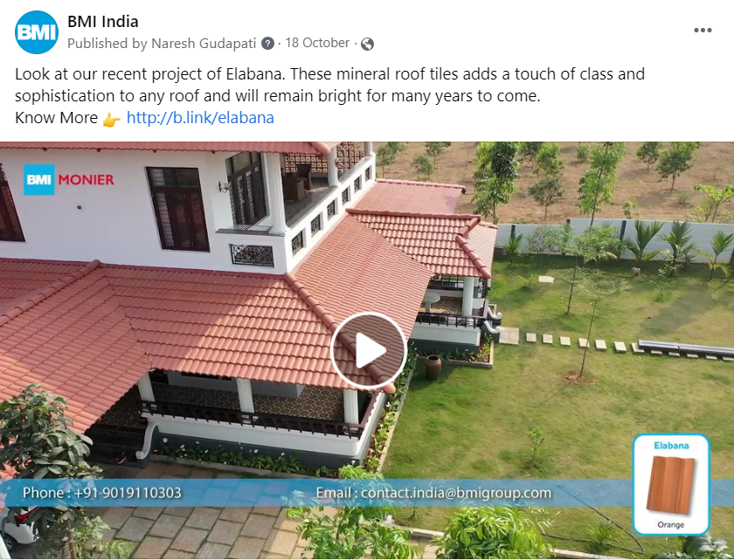The height and width of the screenshot is (560, 734).
Task: Click the contact.india@bmigroup.com email text
Action: click(456, 493)
